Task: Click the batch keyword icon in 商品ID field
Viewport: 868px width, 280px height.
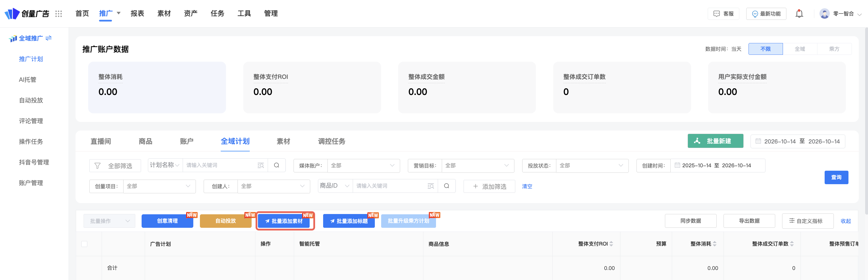Action: [431, 186]
